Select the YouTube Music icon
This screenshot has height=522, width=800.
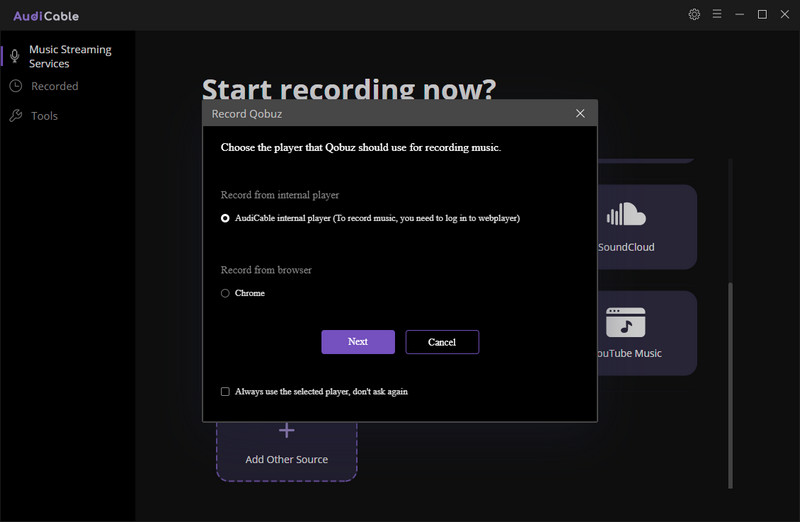tap(626, 322)
